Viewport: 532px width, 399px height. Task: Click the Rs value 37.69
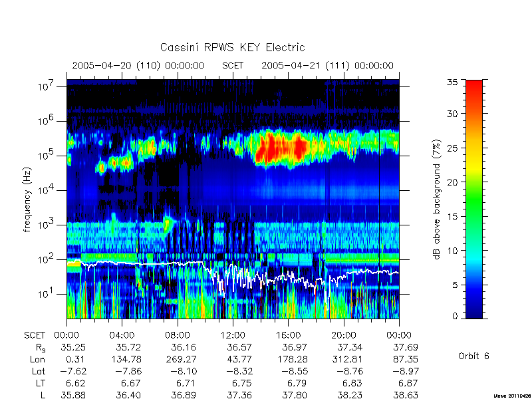(406, 347)
